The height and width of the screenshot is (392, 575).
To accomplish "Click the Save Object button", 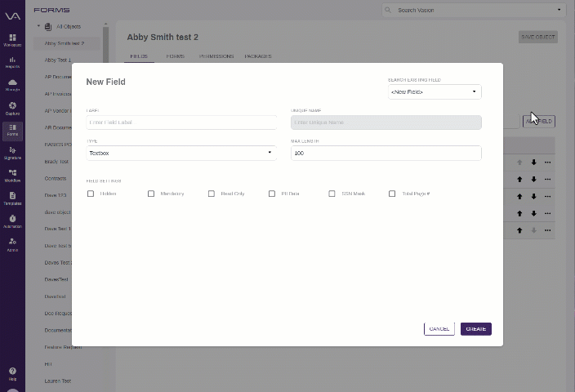I will coord(538,37).
